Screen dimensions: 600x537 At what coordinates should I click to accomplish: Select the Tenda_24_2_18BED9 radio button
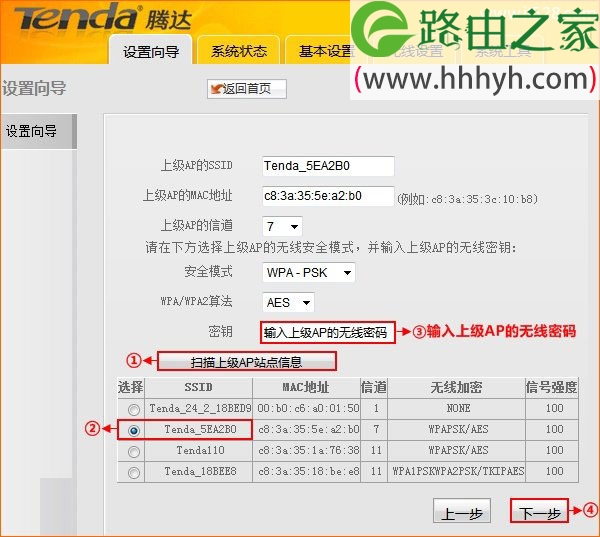(x=134, y=410)
